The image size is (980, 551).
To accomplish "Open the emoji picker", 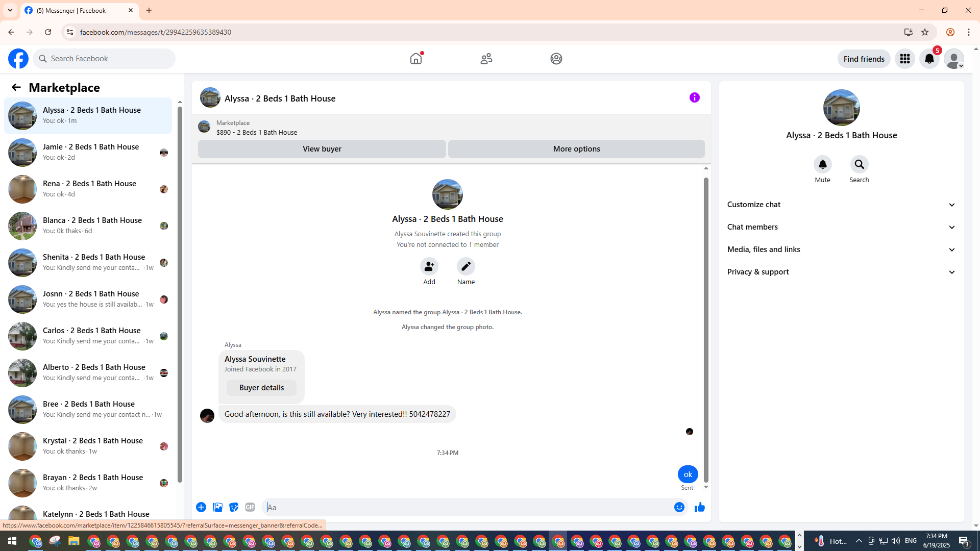I will 679,507.
